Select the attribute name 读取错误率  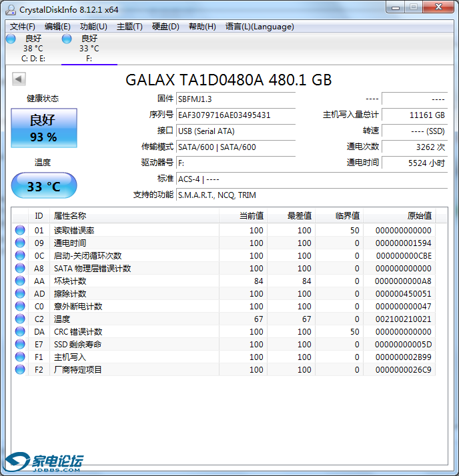click(74, 231)
